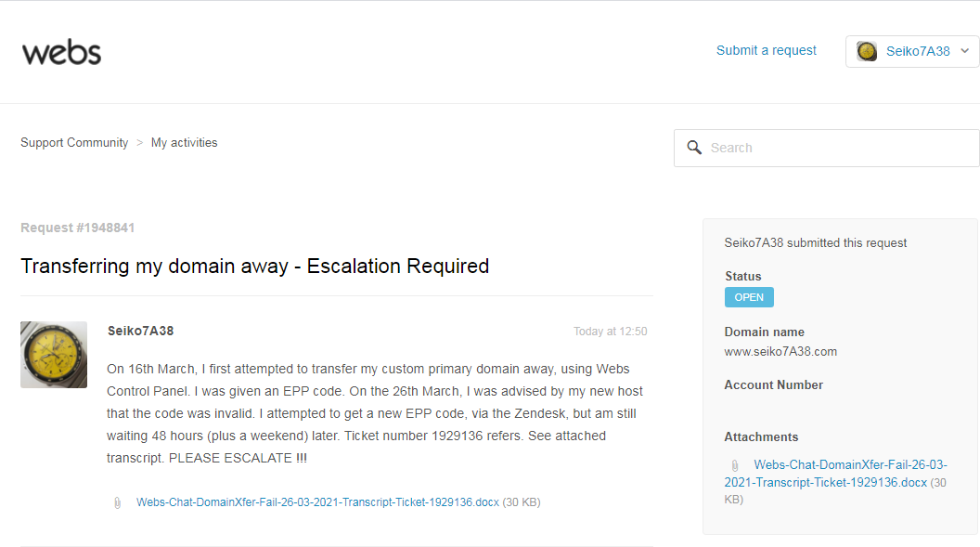Click the paperclip icon below the comment

pos(117,502)
